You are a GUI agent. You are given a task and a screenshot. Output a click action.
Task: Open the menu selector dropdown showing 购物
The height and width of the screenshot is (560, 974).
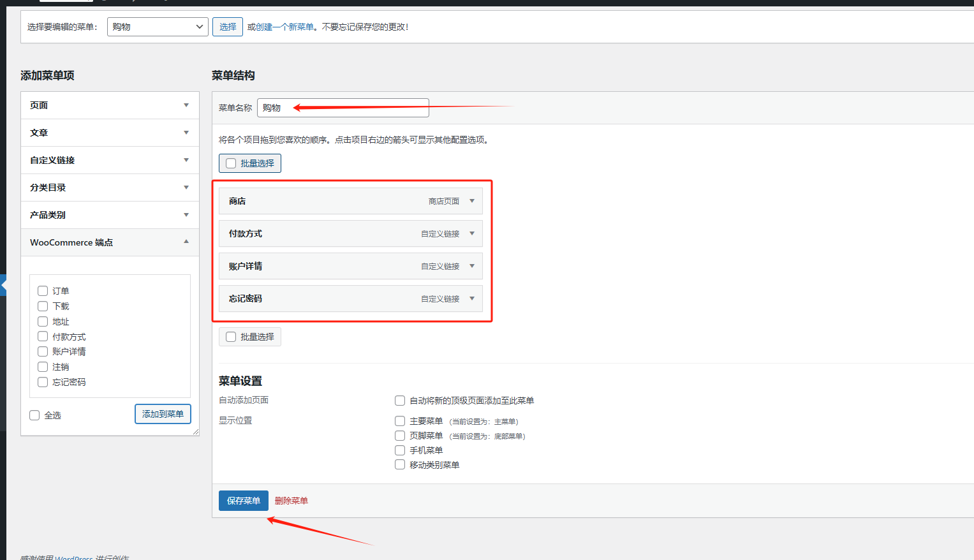157,26
